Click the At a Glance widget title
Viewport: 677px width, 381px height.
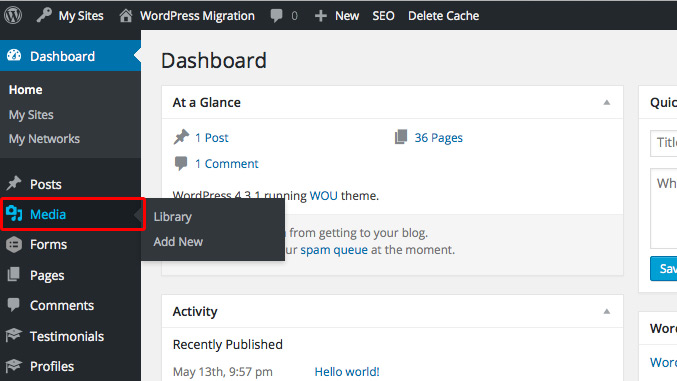[206, 102]
